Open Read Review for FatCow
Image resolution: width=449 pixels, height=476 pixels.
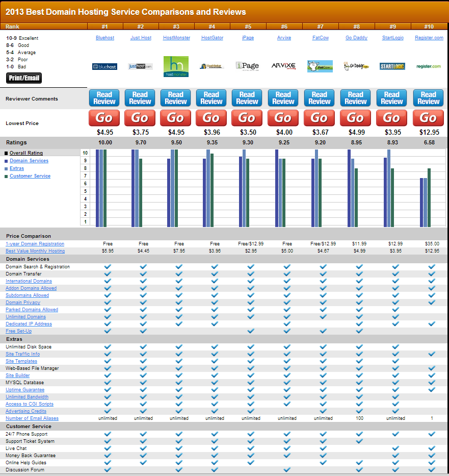(x=319, y=98)
